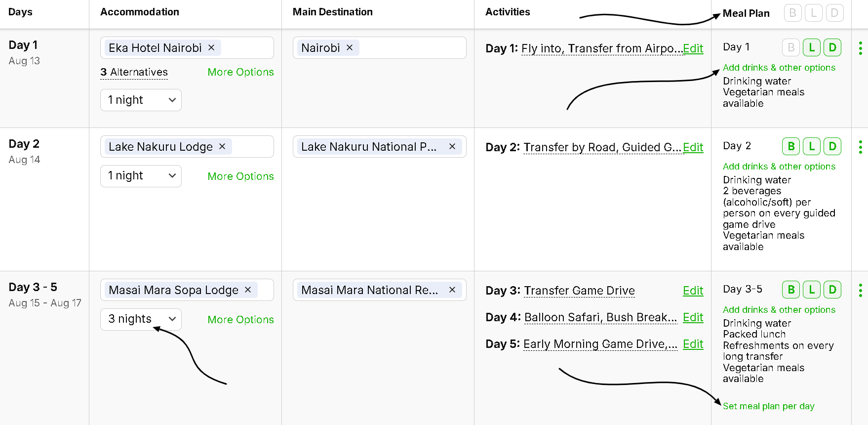Edit Day 4 Balloon Safari activities
The image size is (868, 425).
[x=693, y=317]
